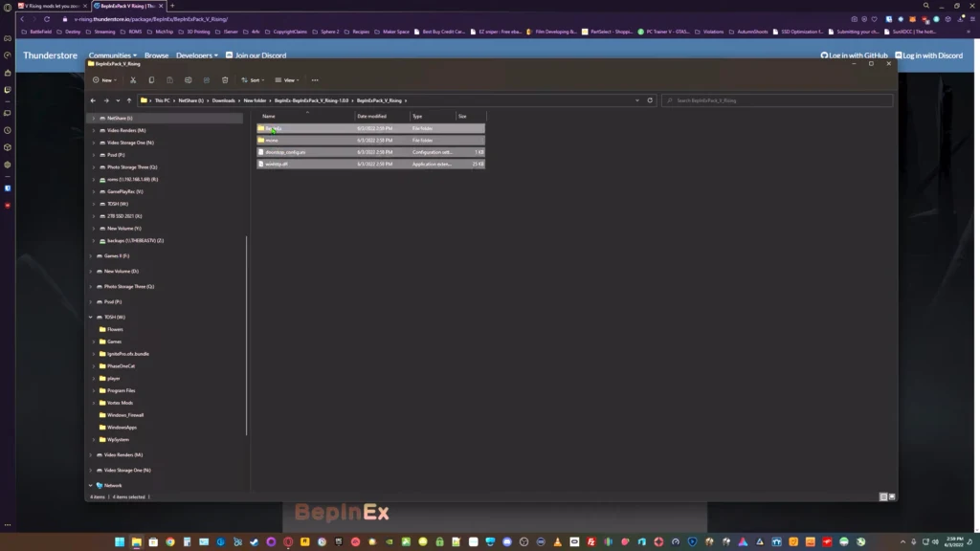Image resolution: width=980 pixels, height=551 pixels.
Task: Open Browse on Thunderstore
Action: coord(156,55)
